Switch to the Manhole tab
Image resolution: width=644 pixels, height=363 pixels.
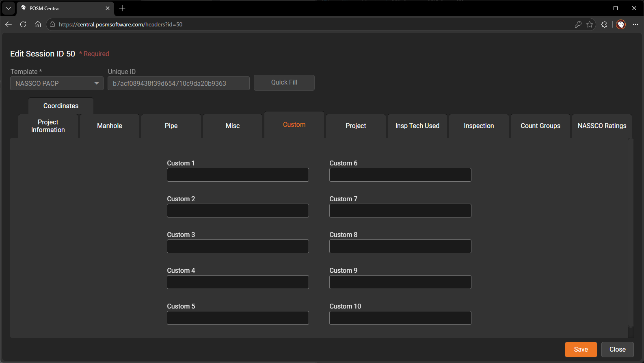pyautogui.click(x=110, y=126)
